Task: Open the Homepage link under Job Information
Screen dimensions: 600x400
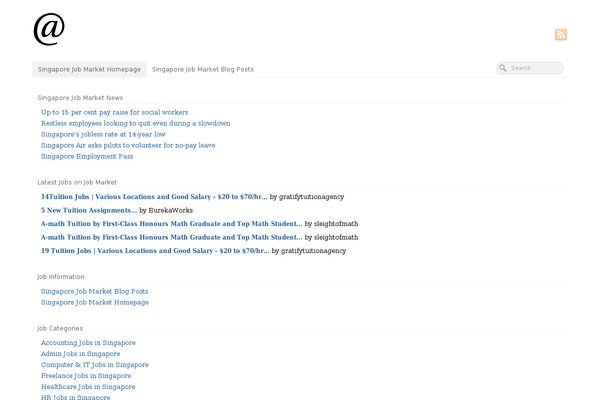Action: click(95, 302)
